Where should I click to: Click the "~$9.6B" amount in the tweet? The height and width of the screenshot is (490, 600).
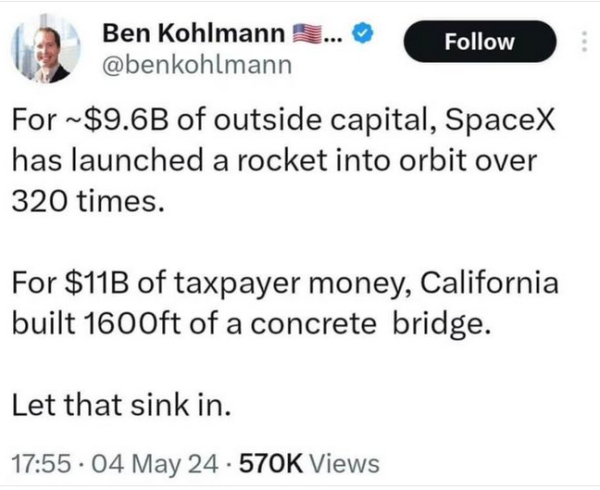click(x=115, y=121)
